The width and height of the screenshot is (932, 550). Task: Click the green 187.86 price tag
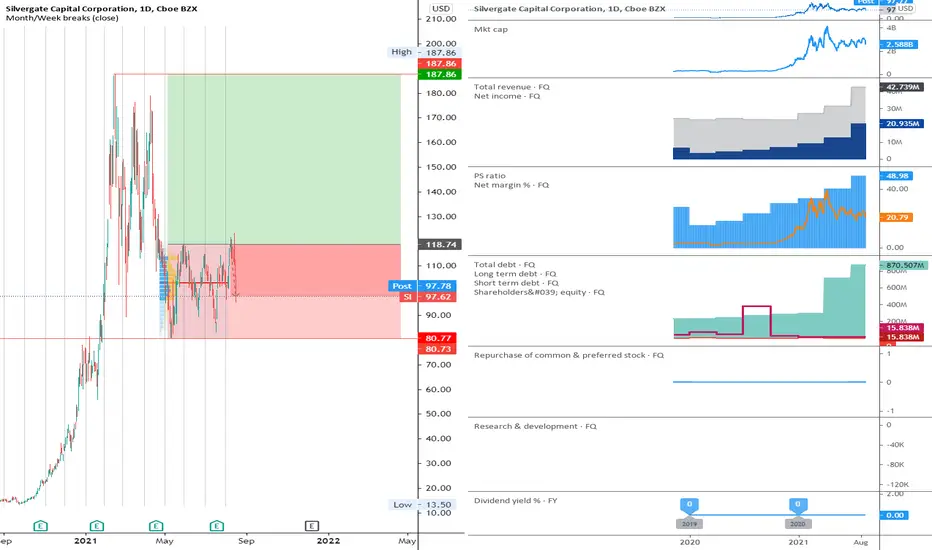[440, 74]
